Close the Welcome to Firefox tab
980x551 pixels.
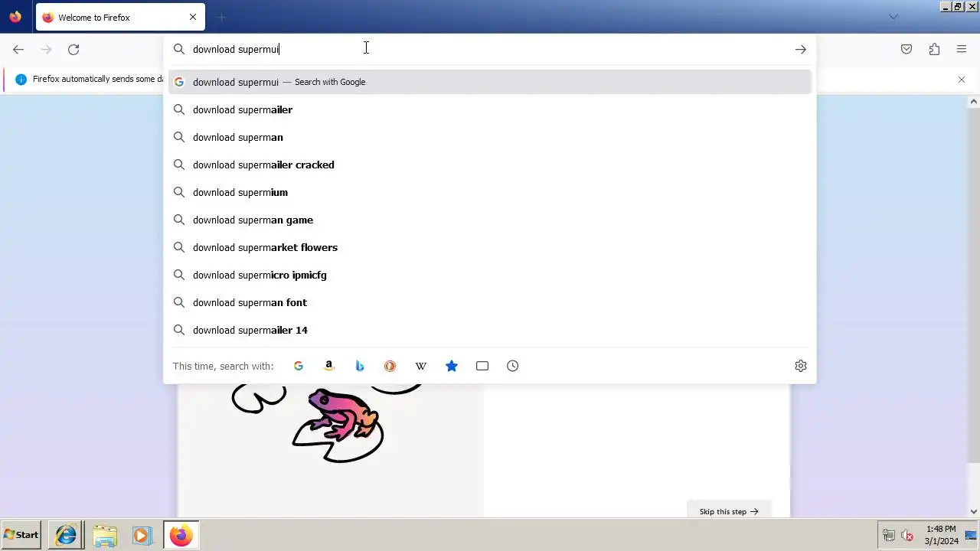coord(193,17)
